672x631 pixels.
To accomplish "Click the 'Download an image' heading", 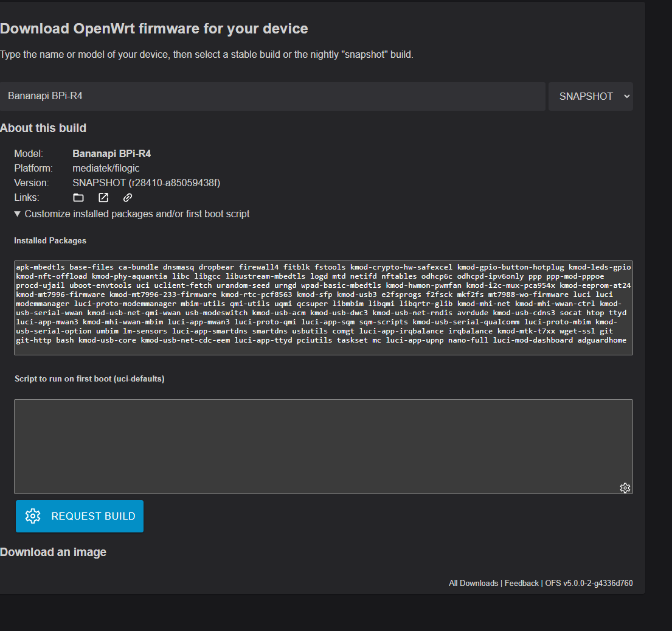I will [x=53, y=552].
